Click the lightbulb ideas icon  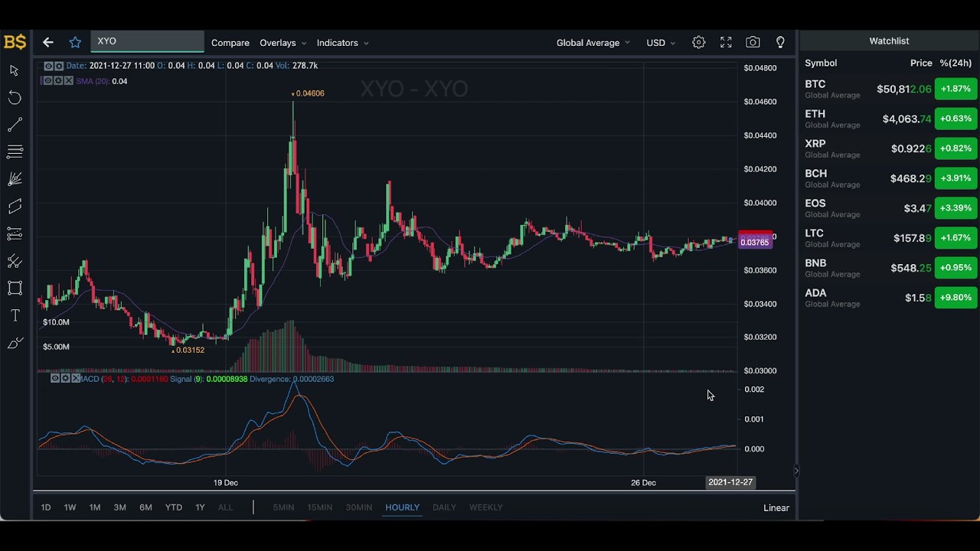(780, 42)
